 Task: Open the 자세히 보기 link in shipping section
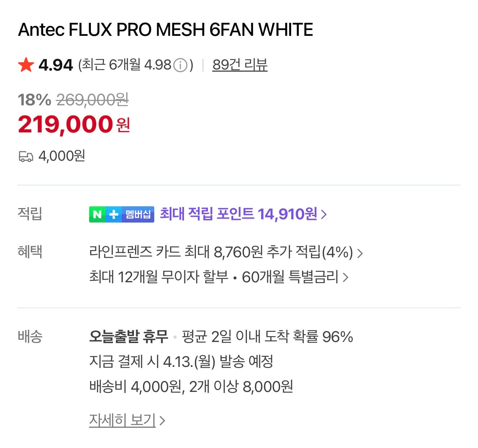point(122,420)
